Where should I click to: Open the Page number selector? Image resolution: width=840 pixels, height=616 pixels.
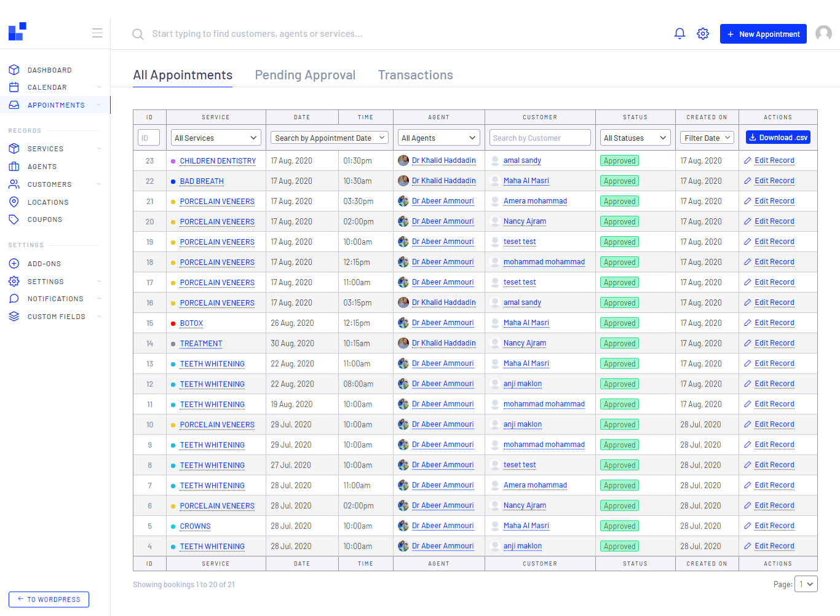[806, 584]
